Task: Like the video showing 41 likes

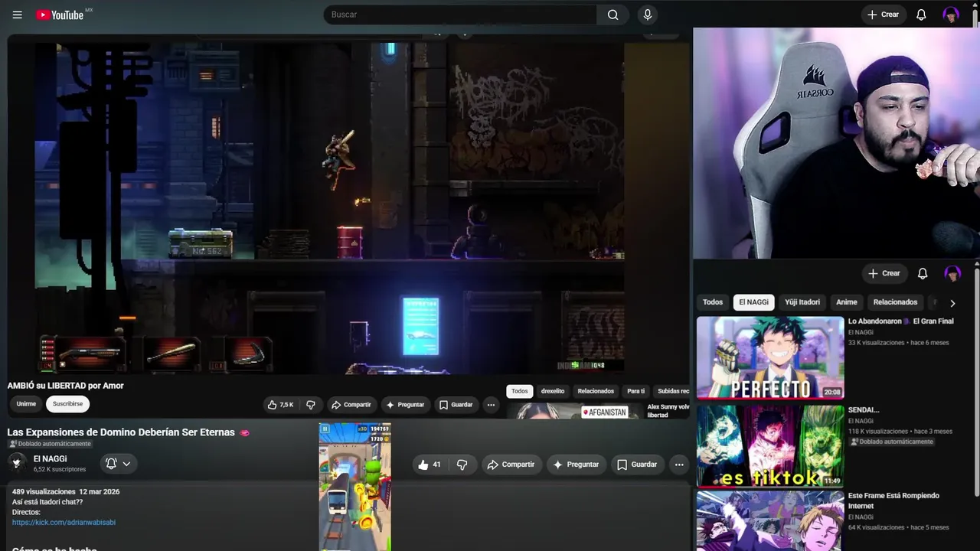Action: point(430,465)
